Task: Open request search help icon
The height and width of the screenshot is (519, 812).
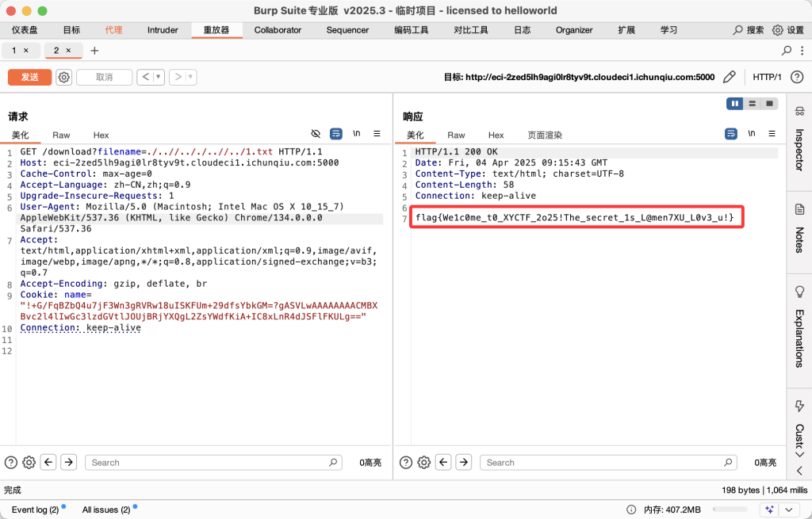Action: pos(11,462)
